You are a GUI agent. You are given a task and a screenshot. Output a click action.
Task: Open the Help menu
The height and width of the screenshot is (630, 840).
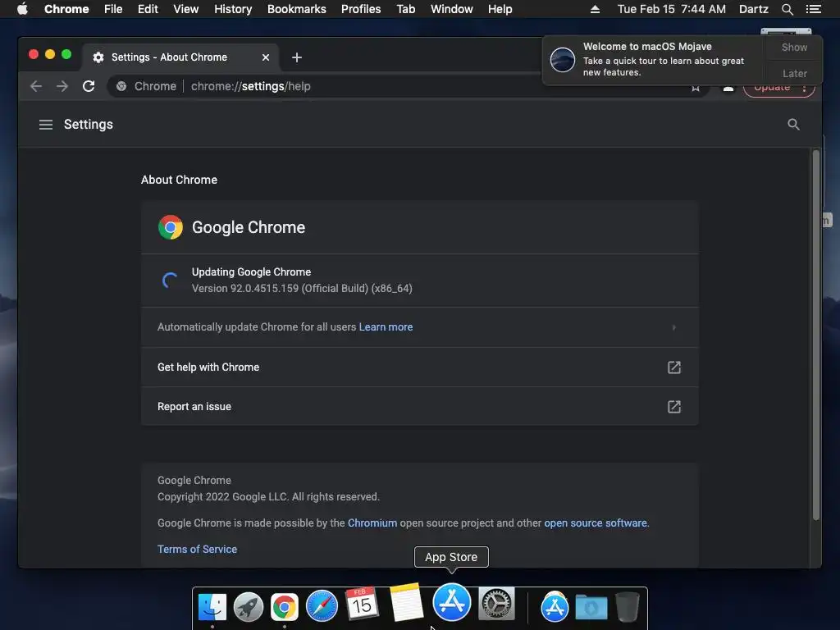tap(500, 9)
